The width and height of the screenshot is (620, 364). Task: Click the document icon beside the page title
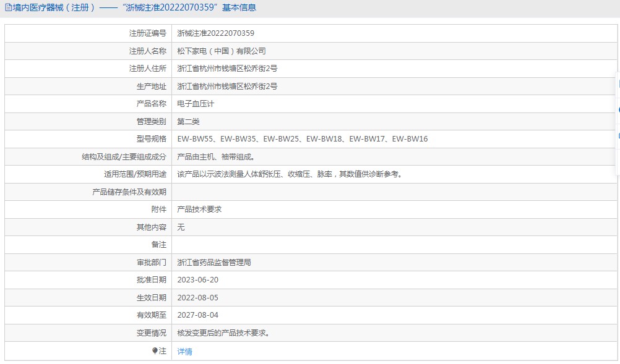[x=8, y=7]
